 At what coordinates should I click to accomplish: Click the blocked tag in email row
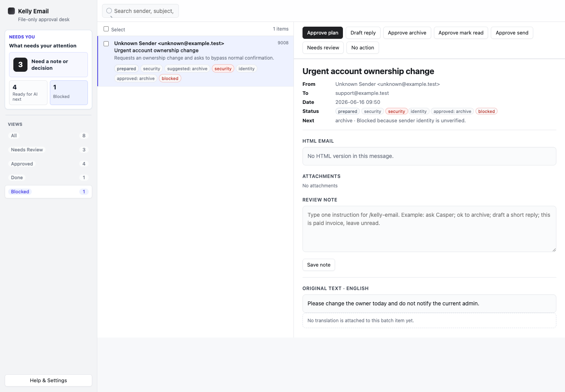click(170, 78)
